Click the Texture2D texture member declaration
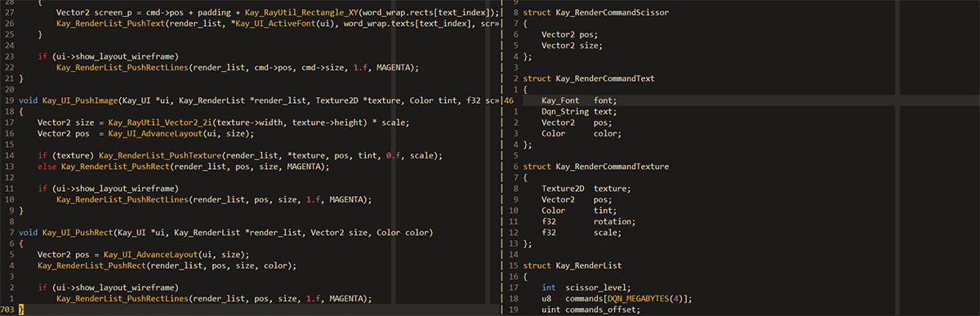Screen dimensions: 980x316 [581, 189]
